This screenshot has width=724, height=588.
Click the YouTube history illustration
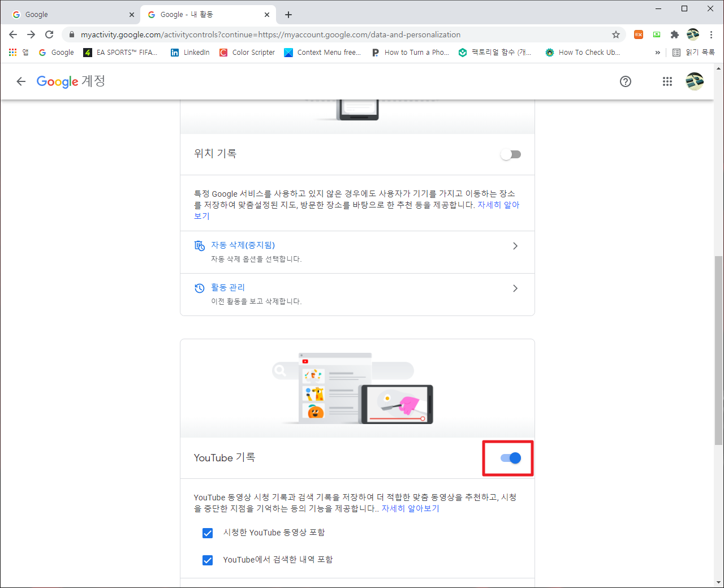pyautogui.click(x=357, y=388)
